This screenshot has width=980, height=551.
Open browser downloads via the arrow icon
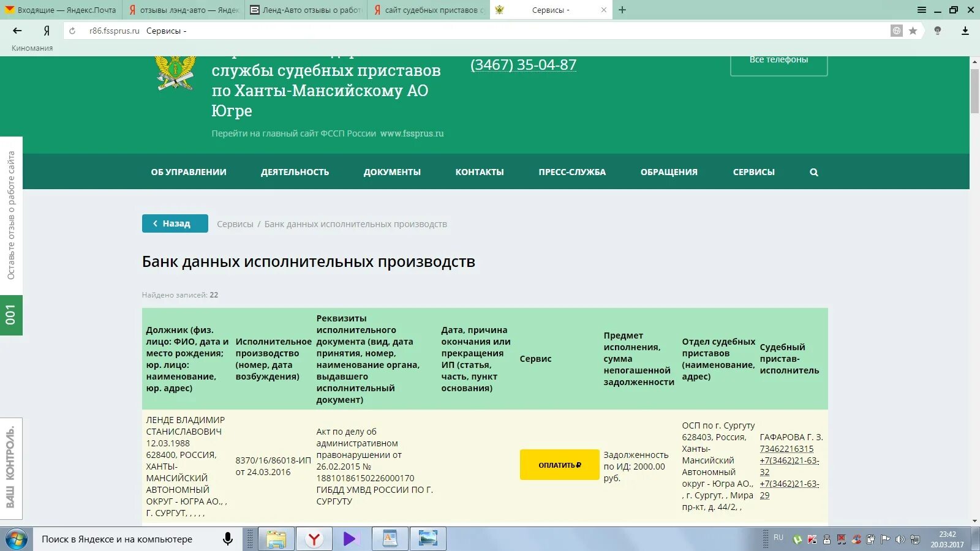pyautogui.click(x=965, y=31)
